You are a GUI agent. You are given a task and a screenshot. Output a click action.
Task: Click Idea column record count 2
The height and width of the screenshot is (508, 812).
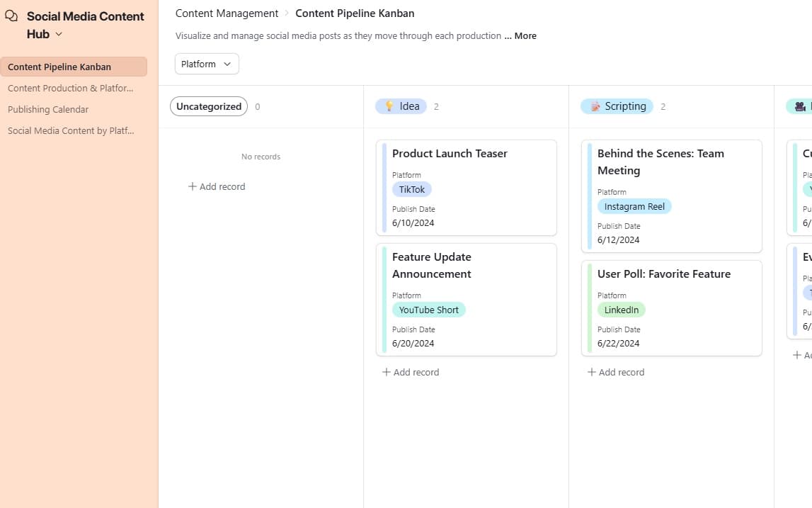click(436, 107)
